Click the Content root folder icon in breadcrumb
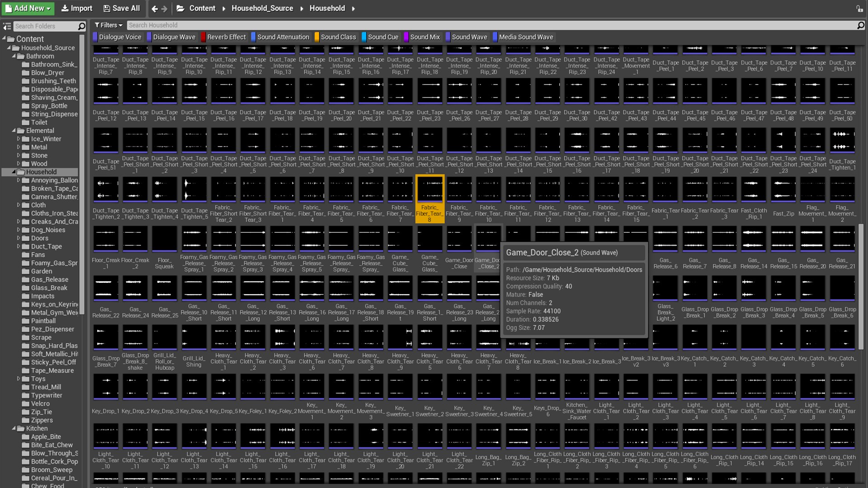This screenshot has width=868, height=488. [x=180, y=9]
